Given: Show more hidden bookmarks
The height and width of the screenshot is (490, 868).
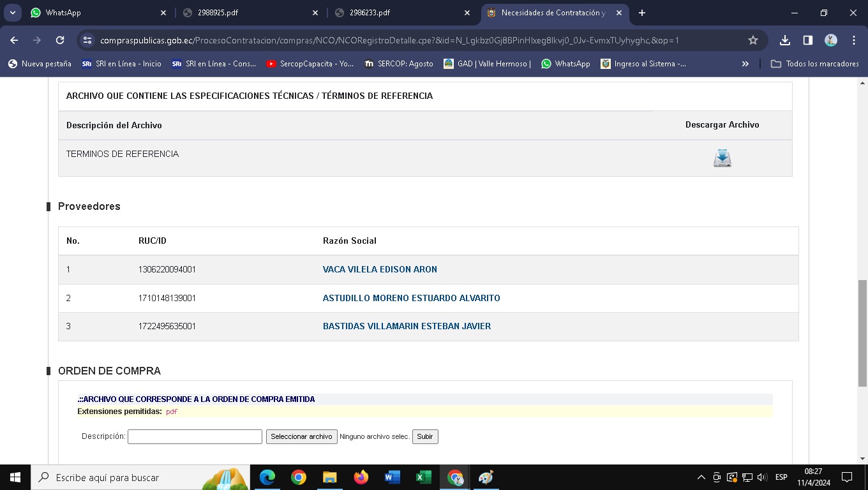Looking at the screenshot, I should coord(745,64).
